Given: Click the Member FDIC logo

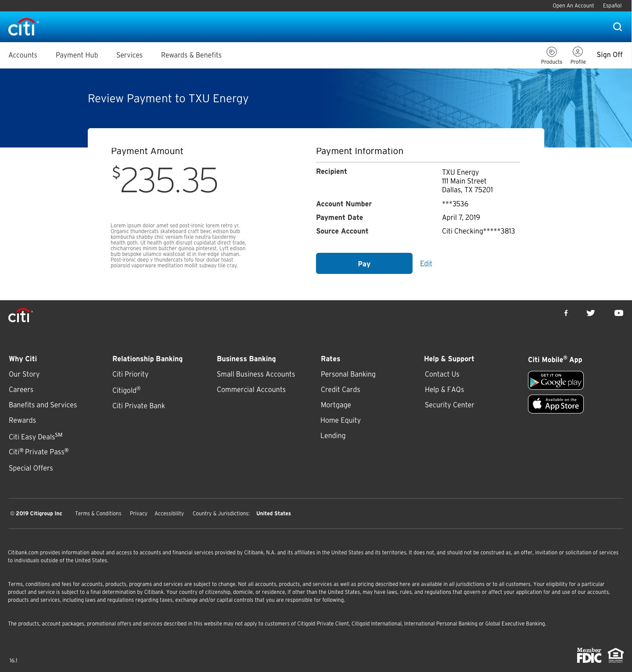Looking at the screenshot, I should click(x=589, y=655).
